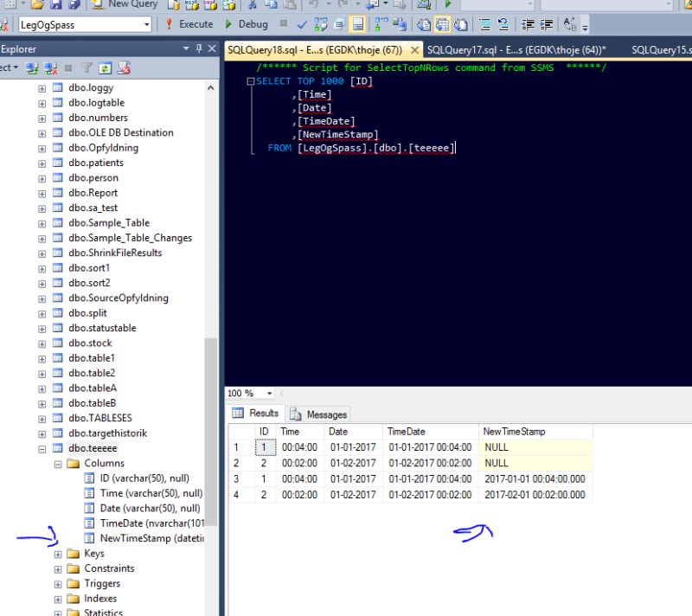The height and width of the screenshot is (616, 692).
Task: Open the Object Explorer filter
Action: pos(87,68)
